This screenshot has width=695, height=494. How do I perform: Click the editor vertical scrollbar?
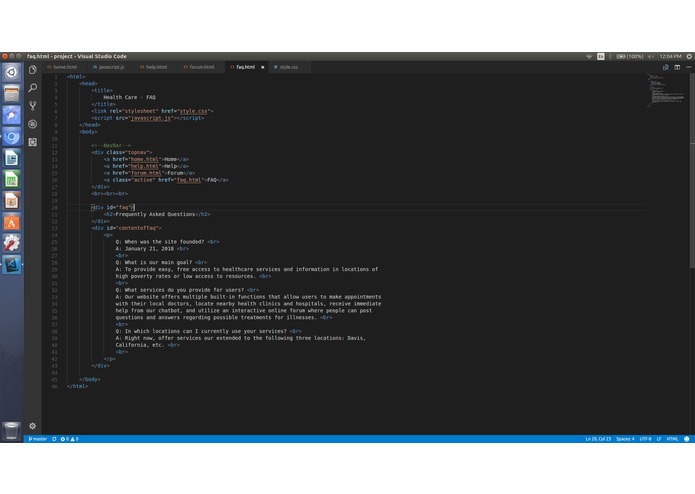(692, 171)
